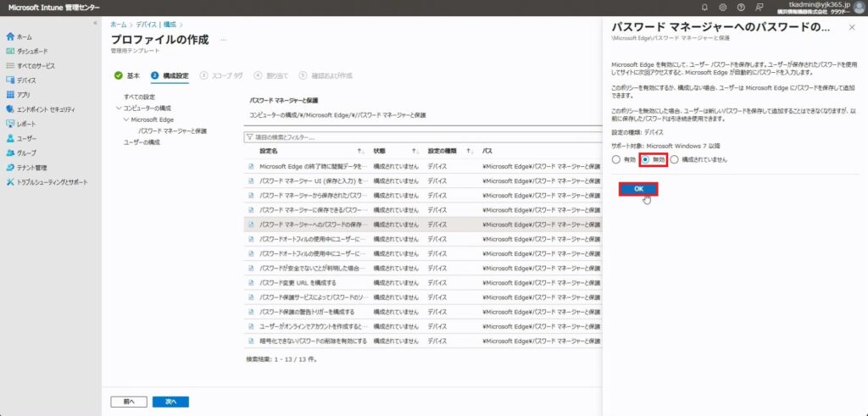The image size is (868, 416).
Task: Collapse the left sidebar with the double chevron
Action: [x=95, y=23]
